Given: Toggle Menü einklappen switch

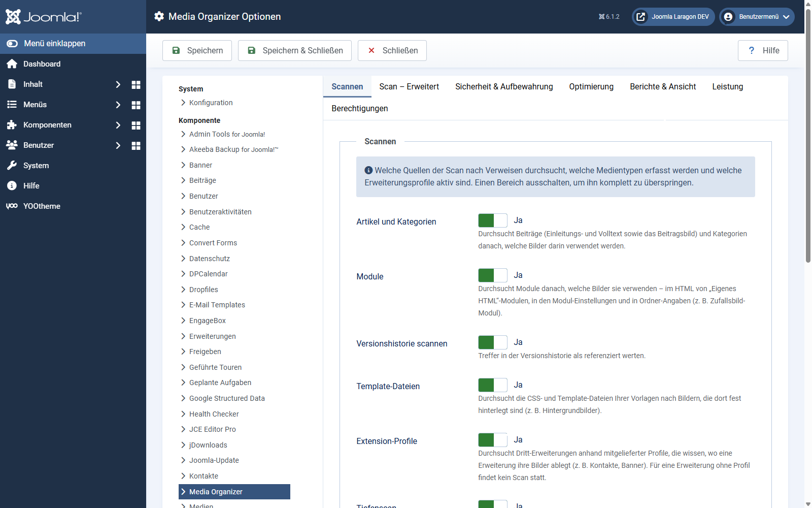Looking at the screenshot, I should [x=12, y=44].
